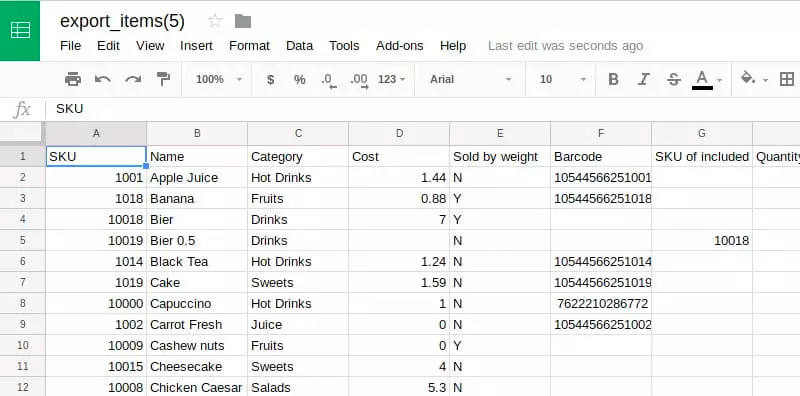Viewport: 800px width, 396px height.
Task: Click the Undo arrow
Action: coord(103,79)
